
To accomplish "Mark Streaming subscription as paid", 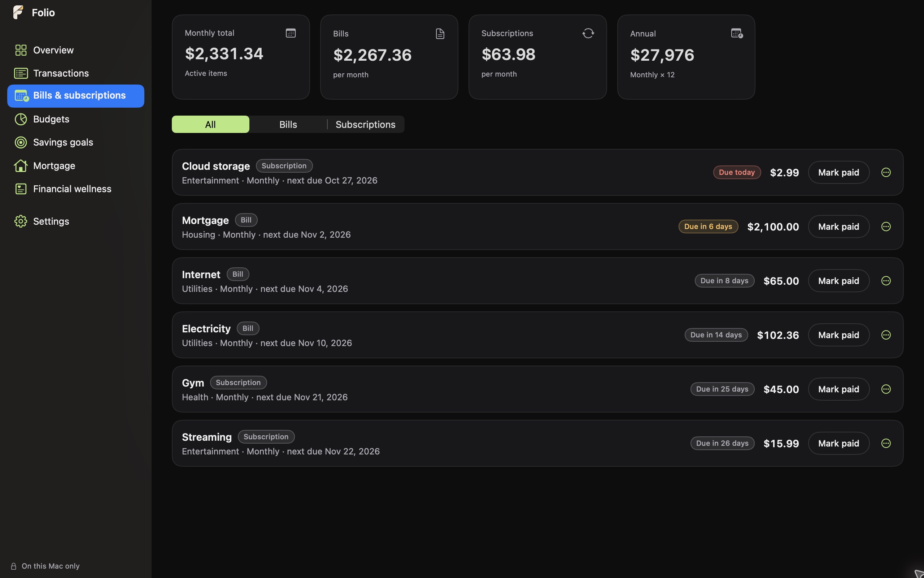I will point(838,444).
